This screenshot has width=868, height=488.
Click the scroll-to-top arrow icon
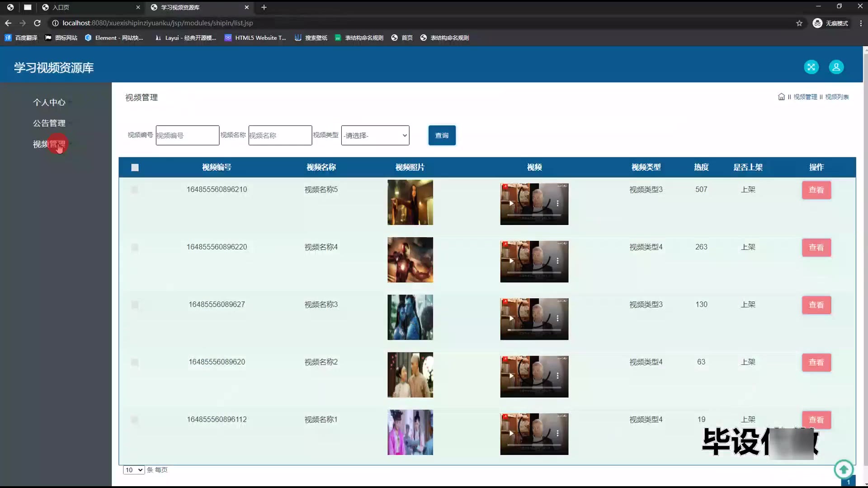[x=843, y=469]
